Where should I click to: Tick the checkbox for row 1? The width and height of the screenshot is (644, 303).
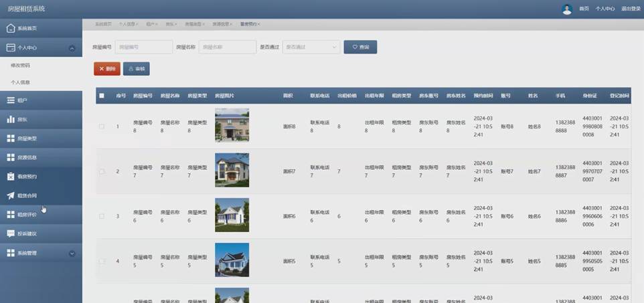102,126
